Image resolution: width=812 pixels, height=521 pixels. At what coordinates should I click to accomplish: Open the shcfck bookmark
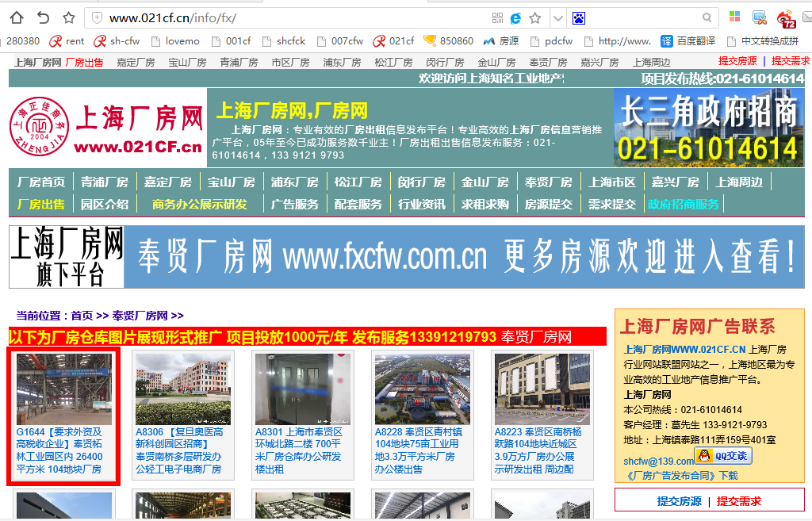(x=284, y=41)
